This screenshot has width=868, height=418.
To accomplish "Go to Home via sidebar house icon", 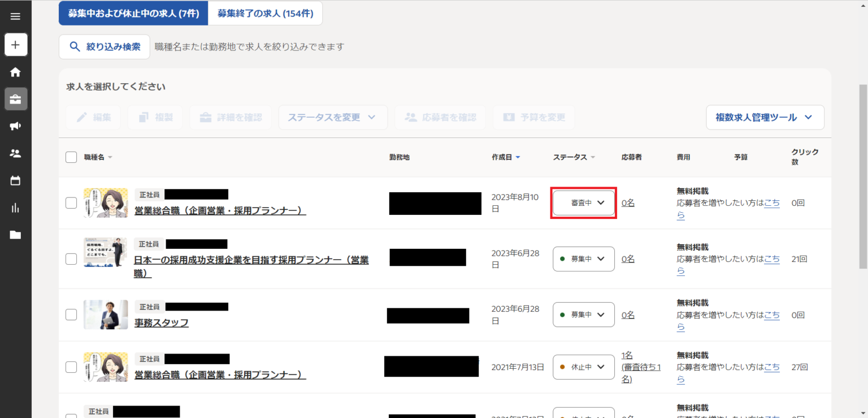I will pyautogui.click(x=16, y=72).
